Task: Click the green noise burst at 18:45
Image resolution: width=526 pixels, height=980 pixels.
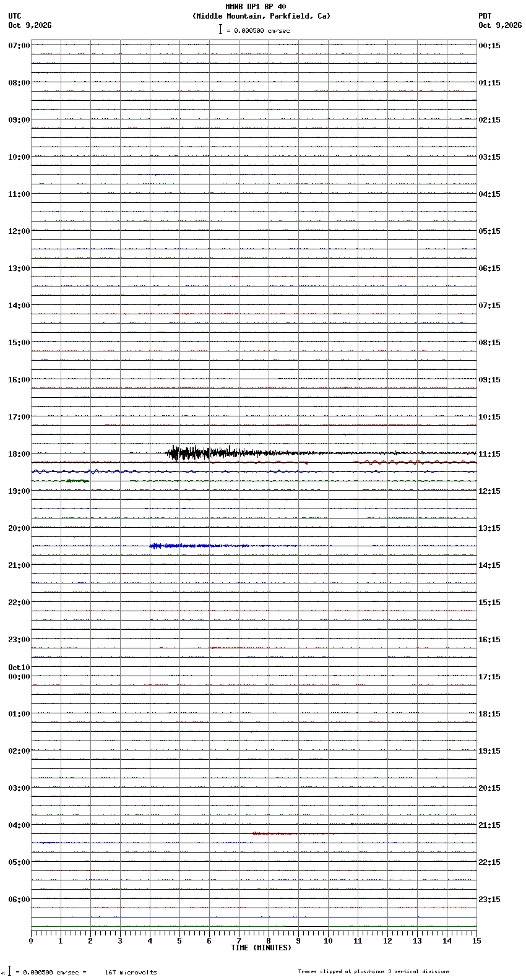Action: [77, 481]
